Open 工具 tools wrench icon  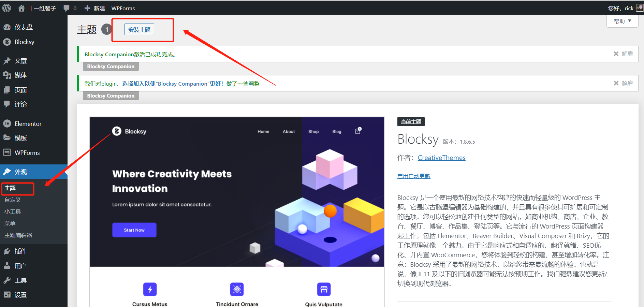(x=7, y=280)
